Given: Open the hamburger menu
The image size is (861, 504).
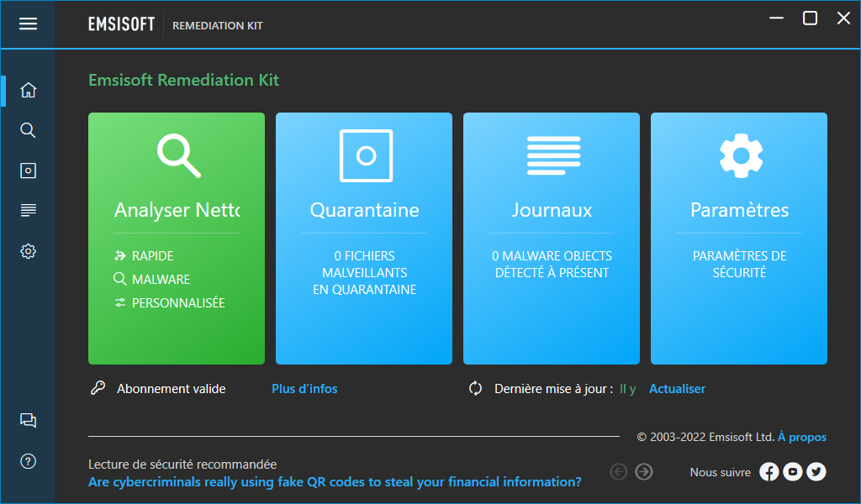Looking at the screenshot, I should click(x=28, y=24).
